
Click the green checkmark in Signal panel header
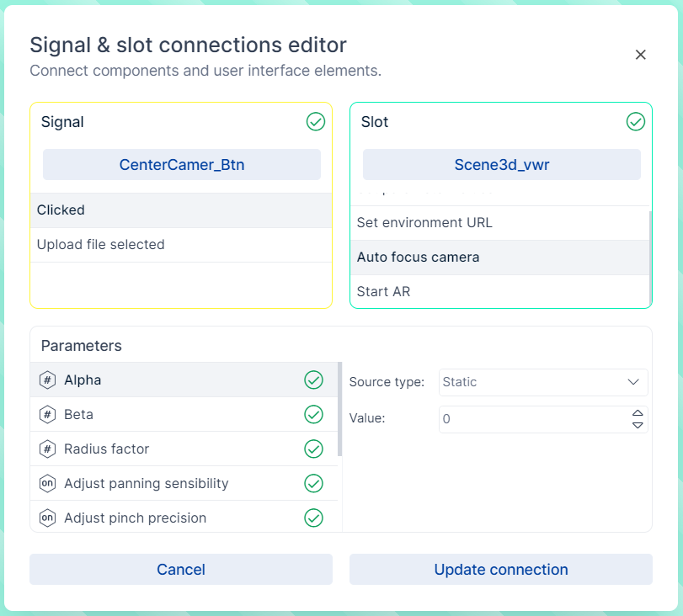point(316,122)
